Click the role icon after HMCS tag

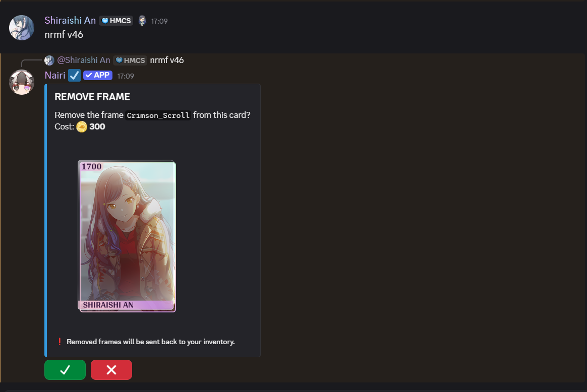click(x=142, y=21)
